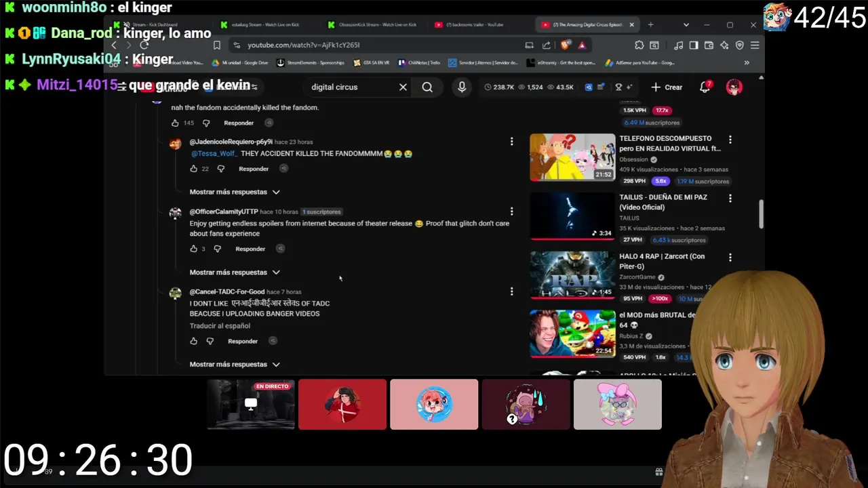
Task: Open options menu for OfficerCalamityUTTP's comment
Action: (511, 211)
